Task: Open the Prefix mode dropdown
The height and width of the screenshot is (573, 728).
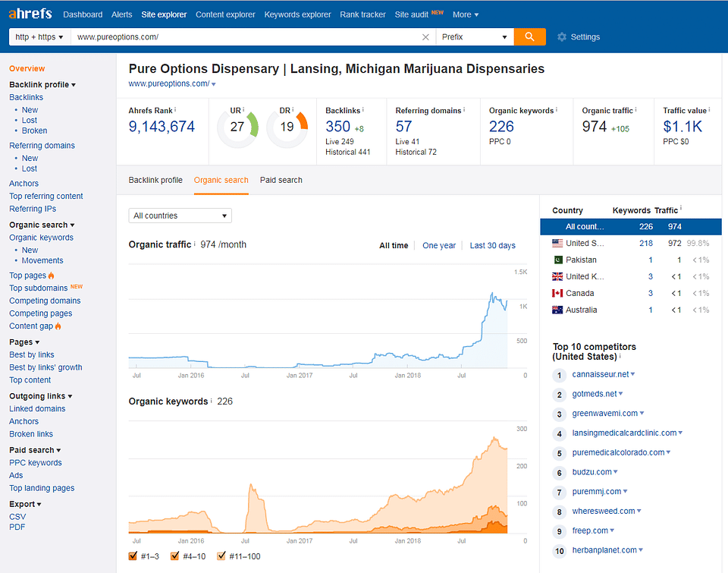Action: [x=475, y=36]
